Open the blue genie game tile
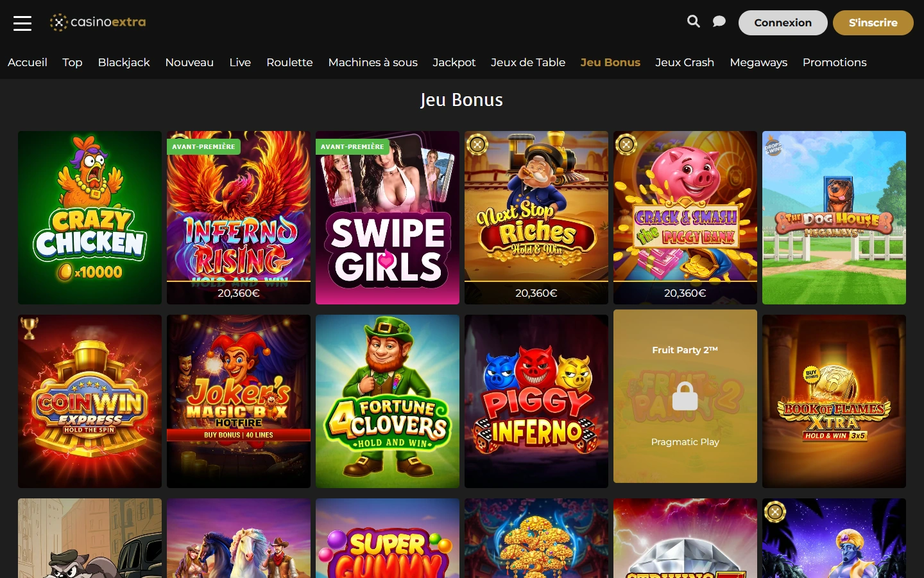 (x=834, y=538)
